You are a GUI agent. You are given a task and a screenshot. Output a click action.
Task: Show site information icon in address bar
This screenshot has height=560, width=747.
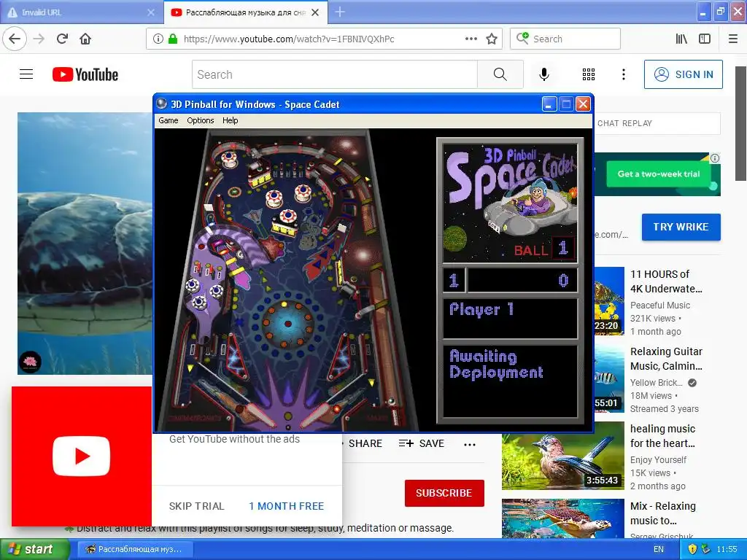click(158, 39)
